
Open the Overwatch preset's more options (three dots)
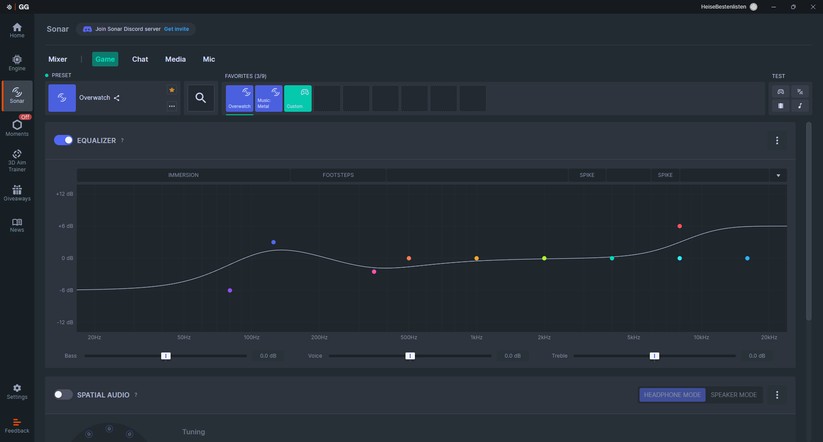point(172,106)
